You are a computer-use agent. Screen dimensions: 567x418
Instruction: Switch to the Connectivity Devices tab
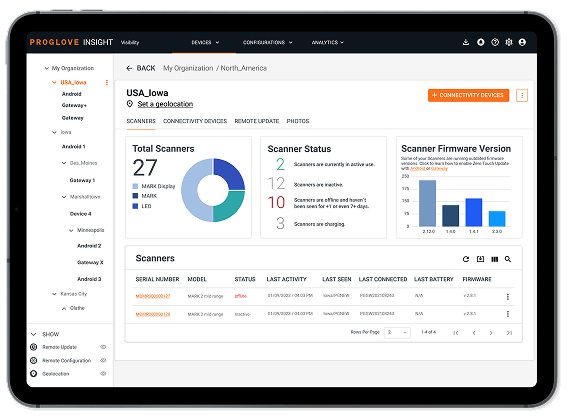pos(195,121)
